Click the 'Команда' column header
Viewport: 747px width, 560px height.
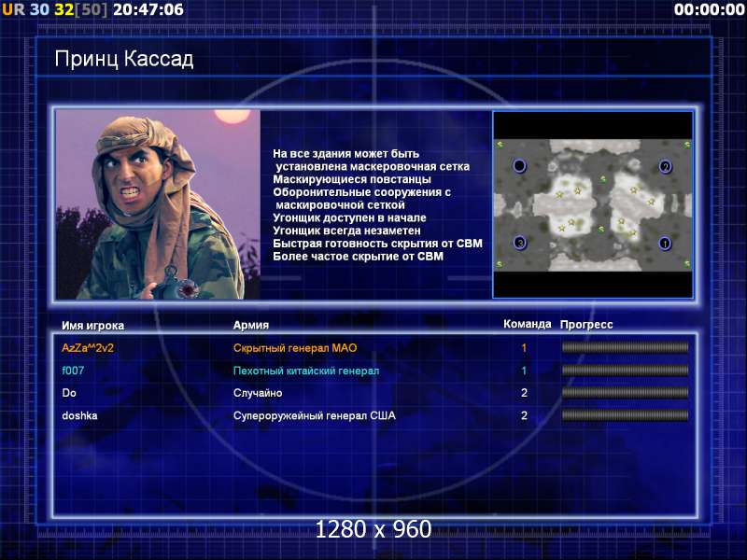click(528, 324)
